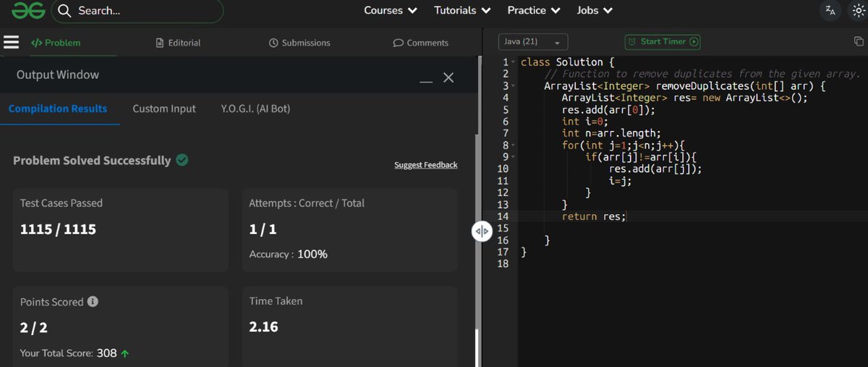Open the language translate icon
This screenshot has width=868, height=367.
830,11
